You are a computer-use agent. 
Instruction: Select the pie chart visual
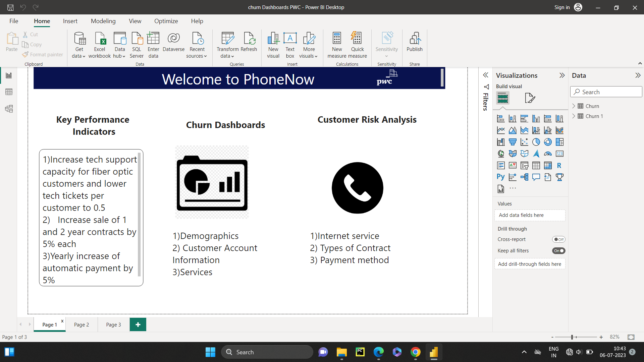pyautogui.click(x=536, y=142)
